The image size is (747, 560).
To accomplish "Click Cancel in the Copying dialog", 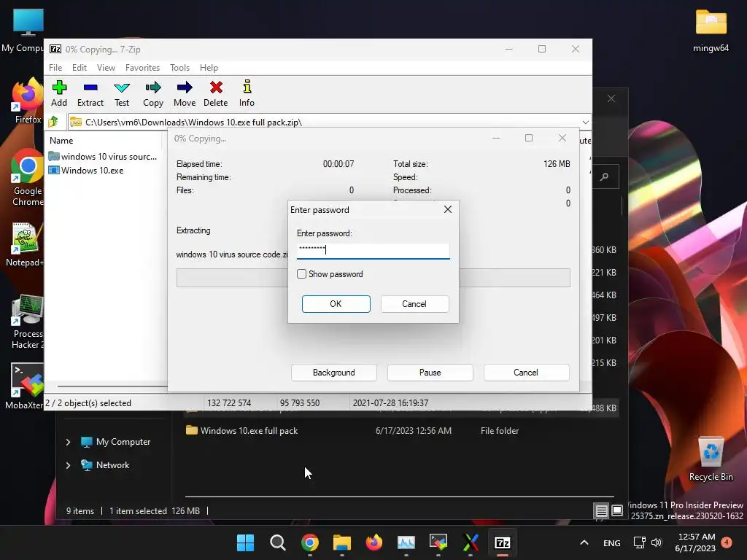I will click(526, 373).
